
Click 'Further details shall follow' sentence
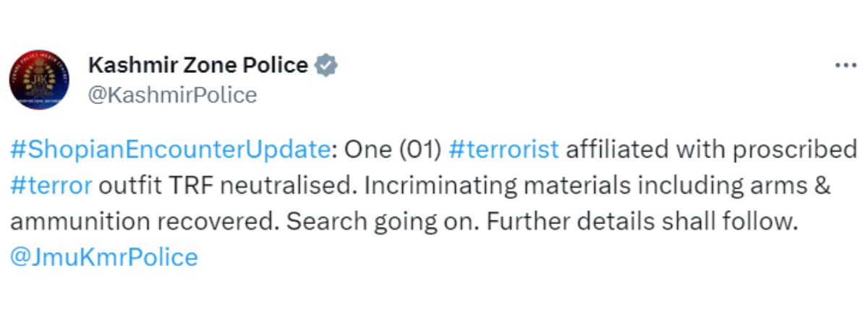coord(641,220)
